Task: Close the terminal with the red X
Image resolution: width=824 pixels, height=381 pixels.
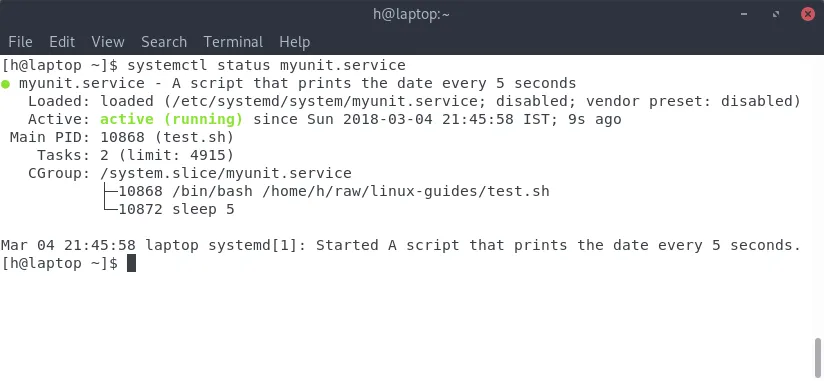Action: pos(808,14)
